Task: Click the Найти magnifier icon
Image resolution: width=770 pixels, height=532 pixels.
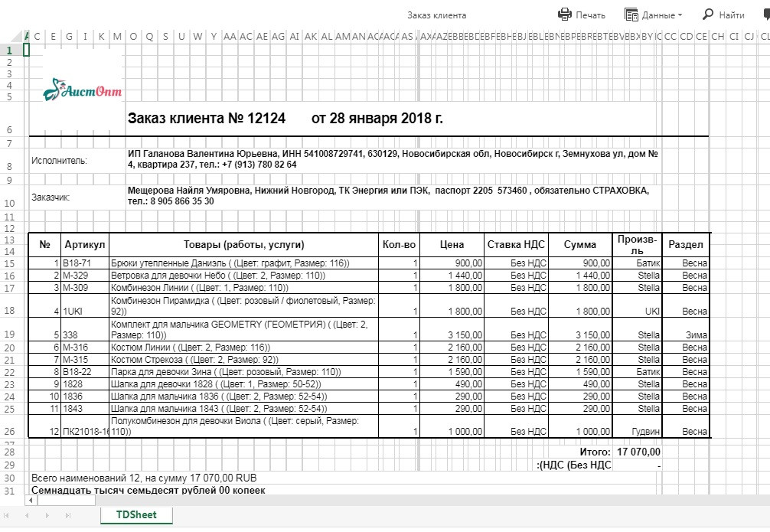Action: tap(708, 15)
